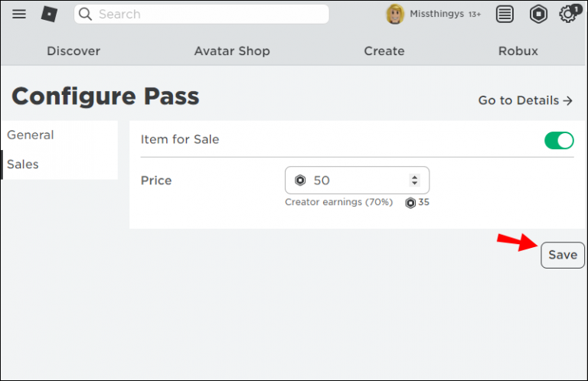This screenshot has height=381, width=588.
Task: Follow the Go to Details link
Action: 525,100
